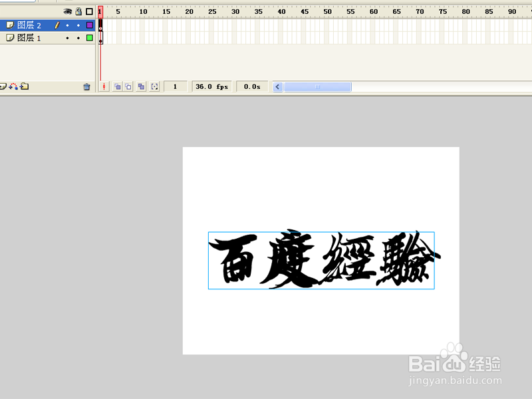This screenshot has height=399, width=532.
Task: Move playhead to frame 60 on ruler
Action: pyautogui.click(x=374, y=11)
